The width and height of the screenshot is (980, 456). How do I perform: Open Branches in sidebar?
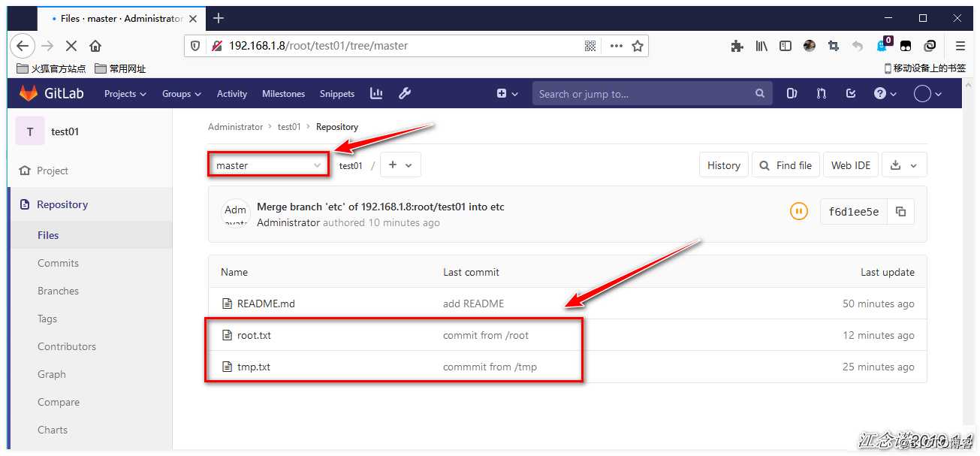click(58, 291)
